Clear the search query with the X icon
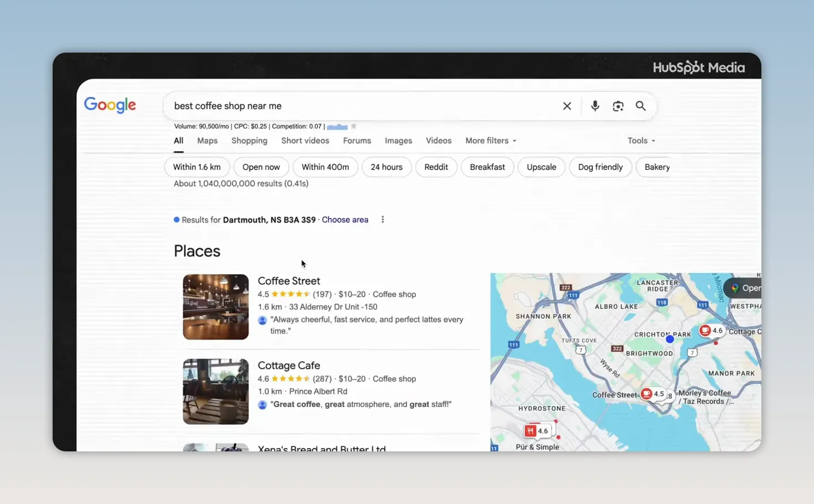814x504 pixels. (566, 106)
